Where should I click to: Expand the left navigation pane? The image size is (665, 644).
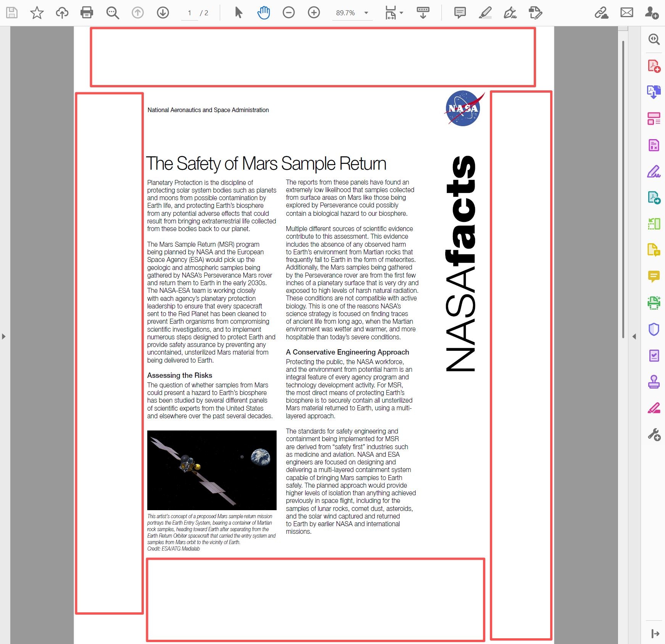[4, 336]
